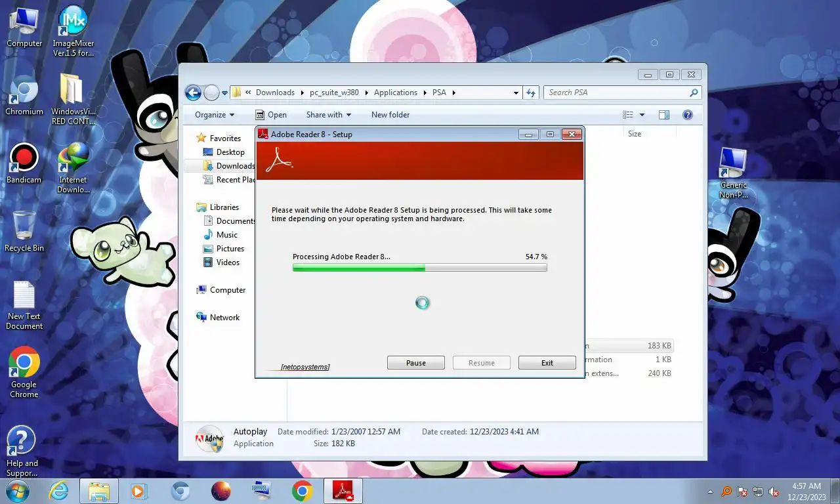The height and width of the screenshot is (504, 840).
Task: Select Pictures library
Action: 230,249
